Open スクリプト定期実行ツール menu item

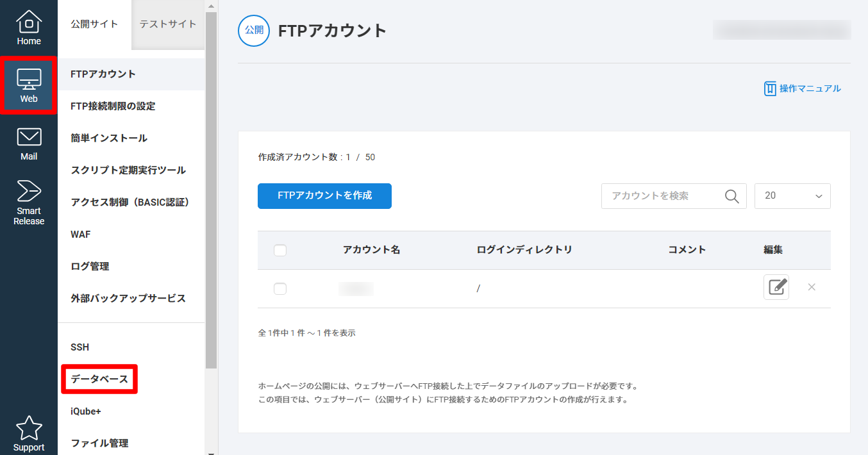tap(128, 170)
